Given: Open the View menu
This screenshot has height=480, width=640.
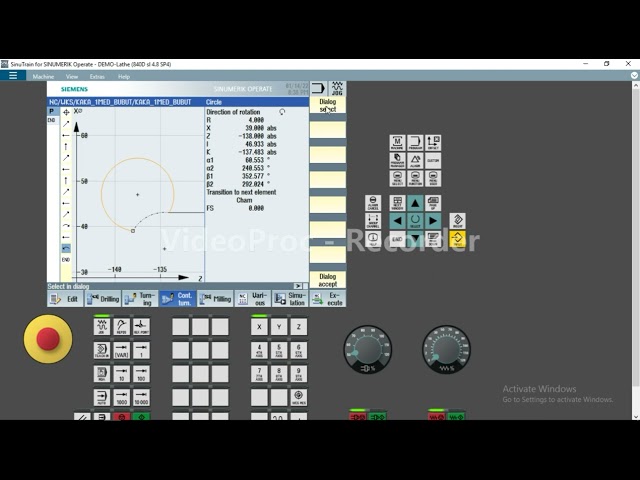Looking at the screenshot, I should click(x=72, y=76).
